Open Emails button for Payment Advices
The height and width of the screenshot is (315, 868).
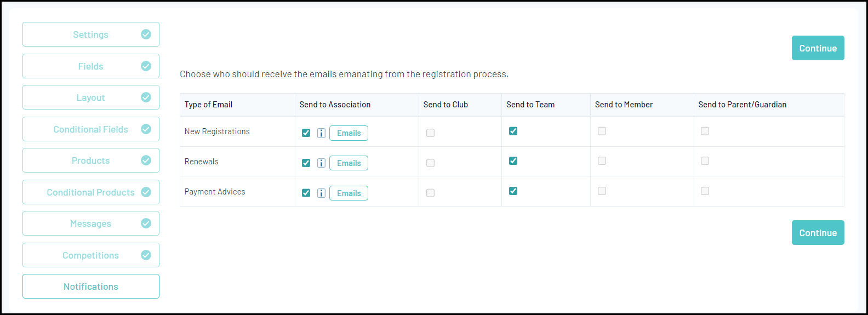click(x=349, y=193)
